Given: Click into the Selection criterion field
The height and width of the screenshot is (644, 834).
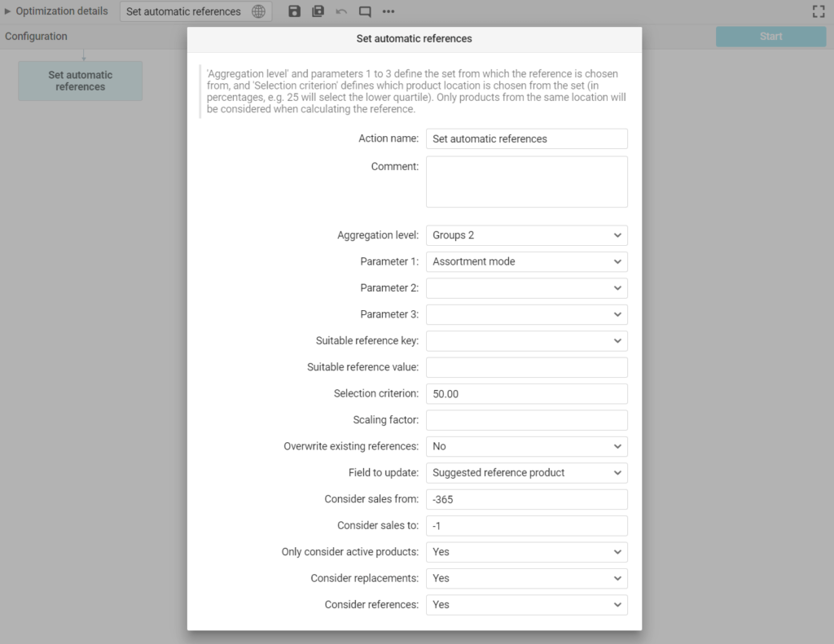Looking at the screenshot, I should 526,393.
